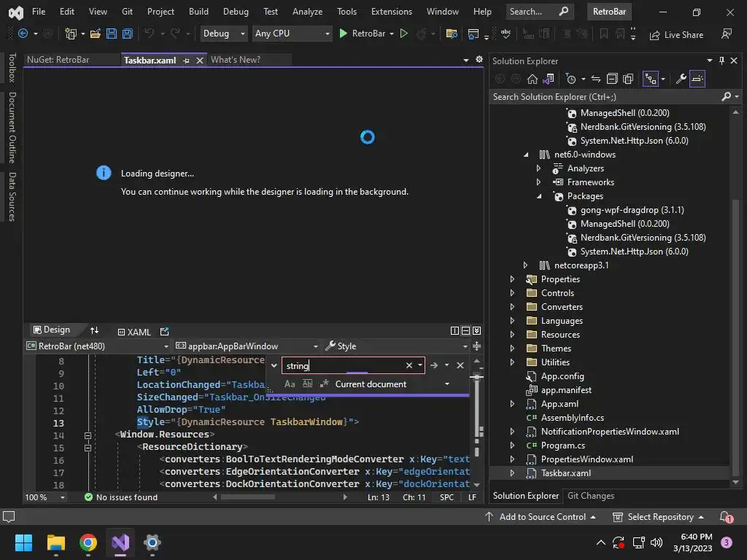Screen dimensions: 747x560
Task: Open the New Project toolbar icon
Action: tap(71, 34)
